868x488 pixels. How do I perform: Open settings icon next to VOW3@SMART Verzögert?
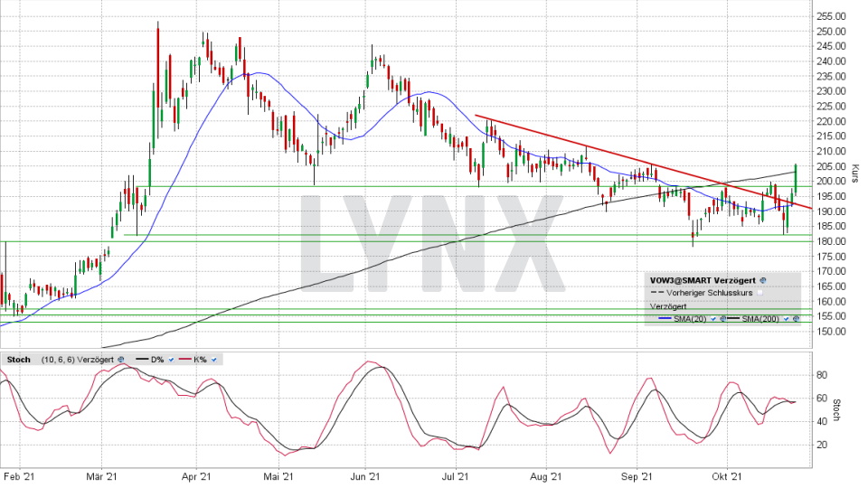pyautogui.click(x=763, y=281)
